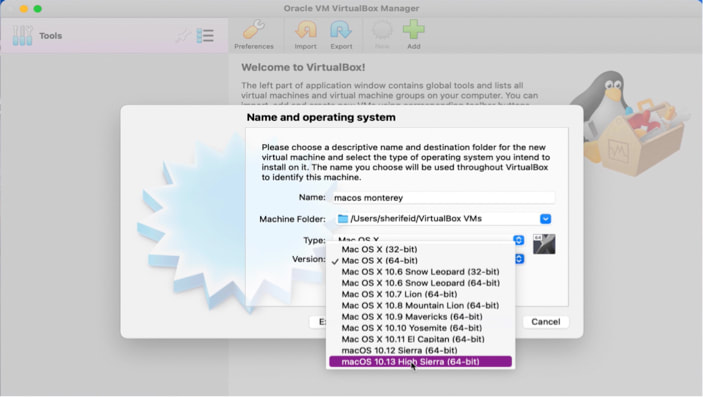Screen dimensions: 703x397
Task: Open the Type dropdown stepper
Action: [519, 240]
